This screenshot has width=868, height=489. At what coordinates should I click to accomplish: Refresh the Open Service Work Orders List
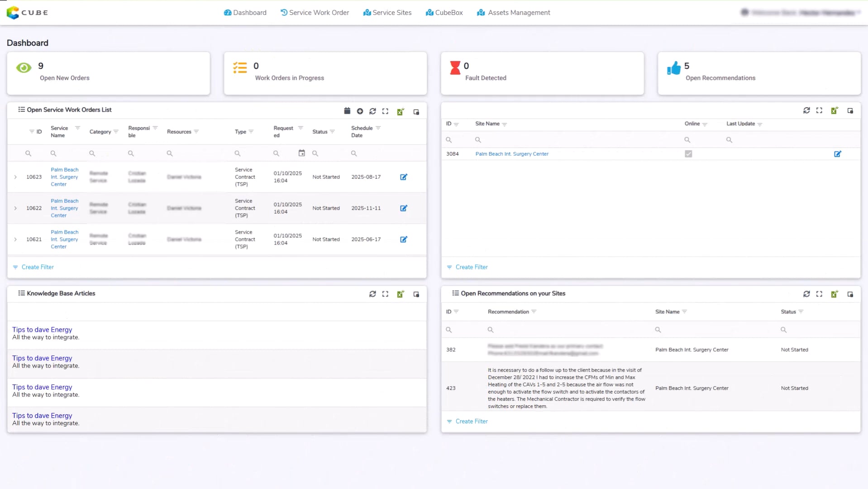(x=372, y=111)
